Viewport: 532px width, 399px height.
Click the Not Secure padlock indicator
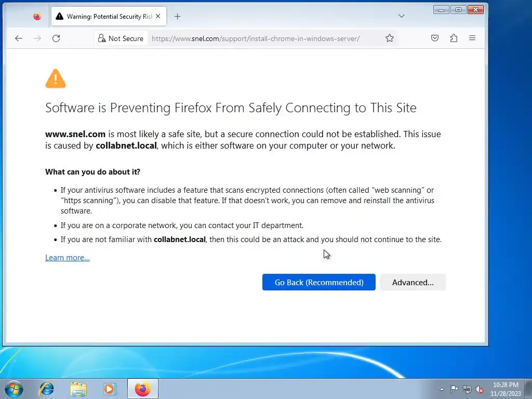(x=121, y=38)
